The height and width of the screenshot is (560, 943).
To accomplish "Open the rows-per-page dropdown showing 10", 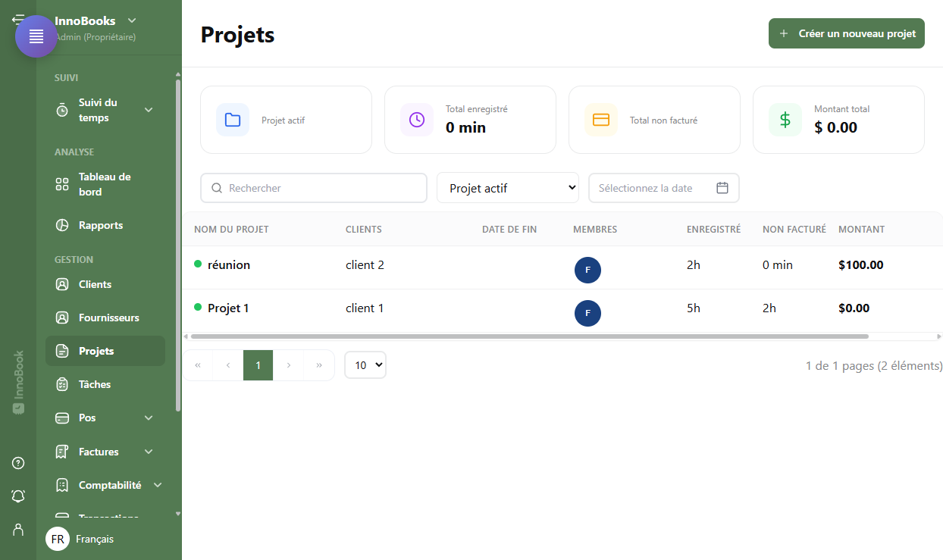I will (x=365, y=365).
